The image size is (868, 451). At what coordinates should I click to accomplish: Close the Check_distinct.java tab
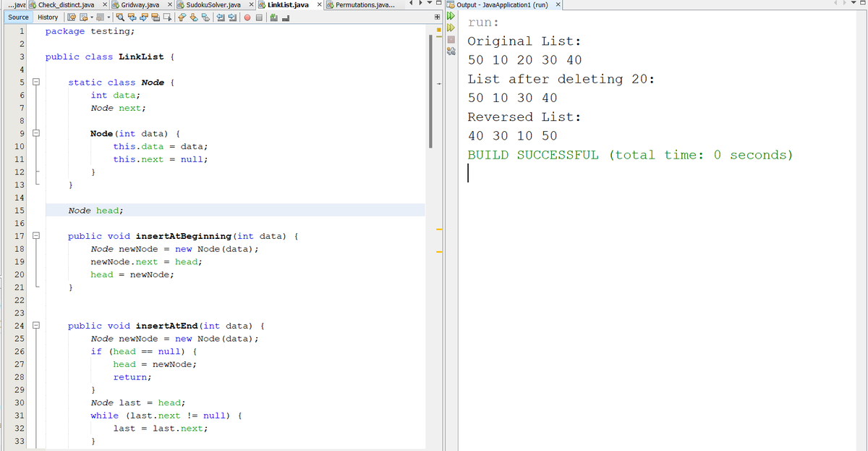(104, 4)
